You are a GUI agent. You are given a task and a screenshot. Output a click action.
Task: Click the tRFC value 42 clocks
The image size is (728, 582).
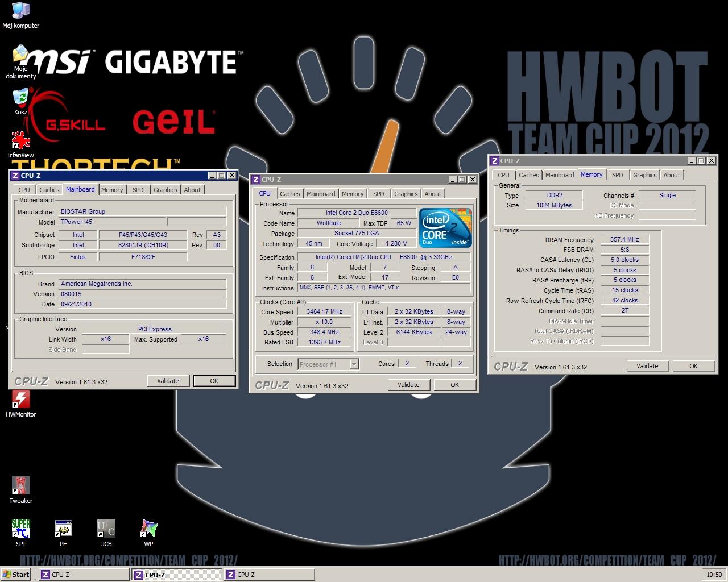[625, 301]
